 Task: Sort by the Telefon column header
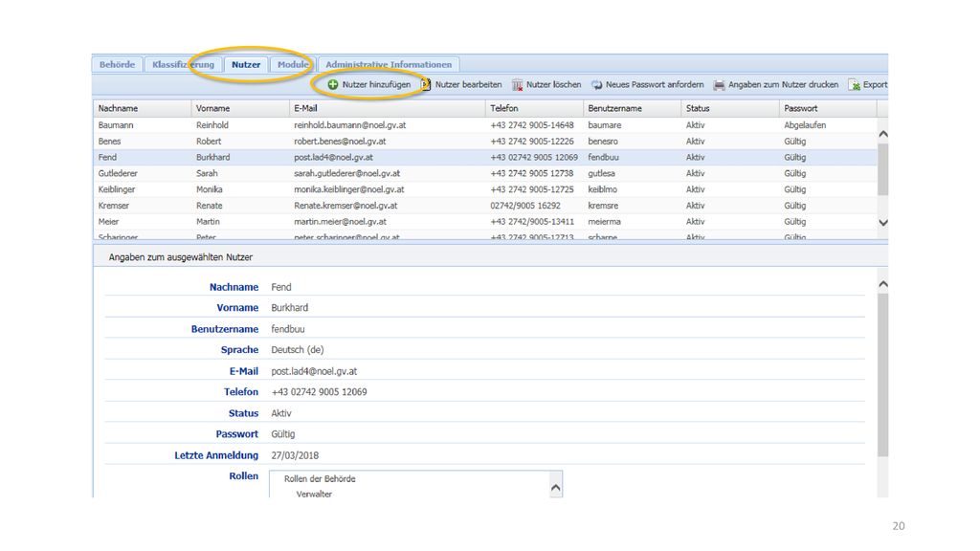pyautogui.click(x=534, y=108)
